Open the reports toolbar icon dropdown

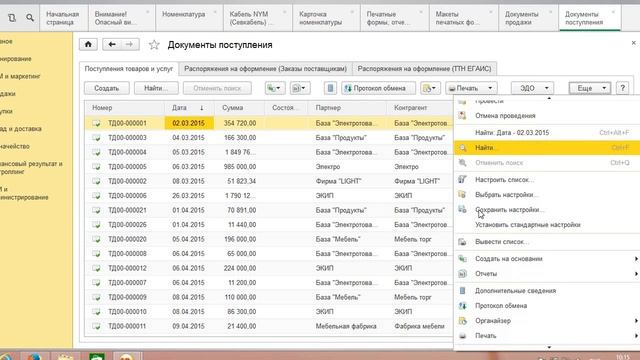pos(300,88)
